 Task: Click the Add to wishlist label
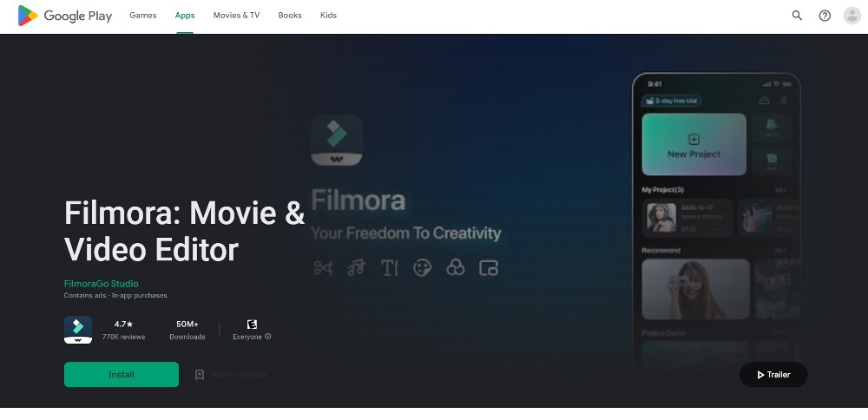pos(240,375)
